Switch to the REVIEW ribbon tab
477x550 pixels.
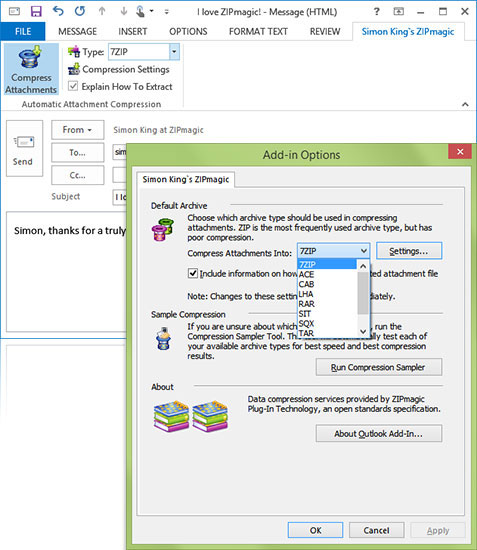pyautogui.click(x=325, y=32)
